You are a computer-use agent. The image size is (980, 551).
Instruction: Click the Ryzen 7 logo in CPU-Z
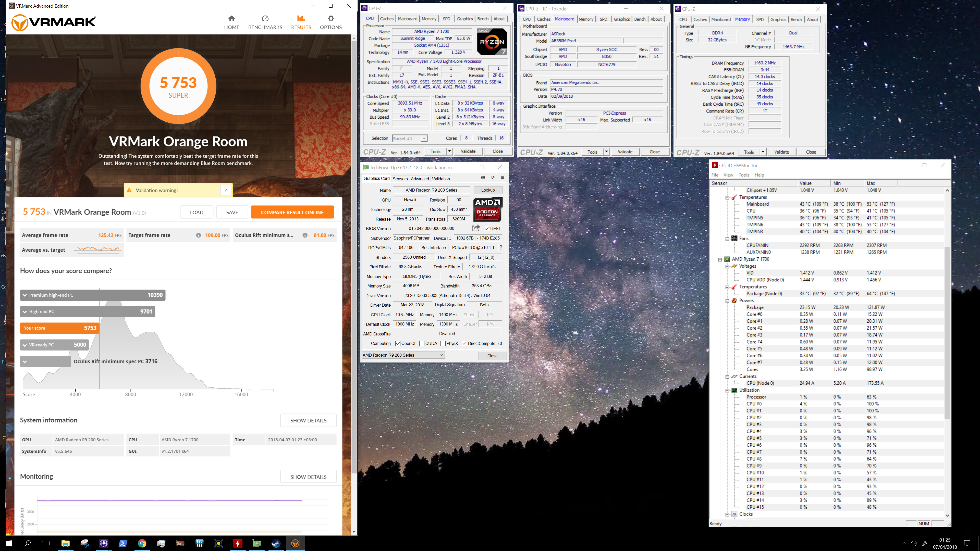tap(492, 41)
